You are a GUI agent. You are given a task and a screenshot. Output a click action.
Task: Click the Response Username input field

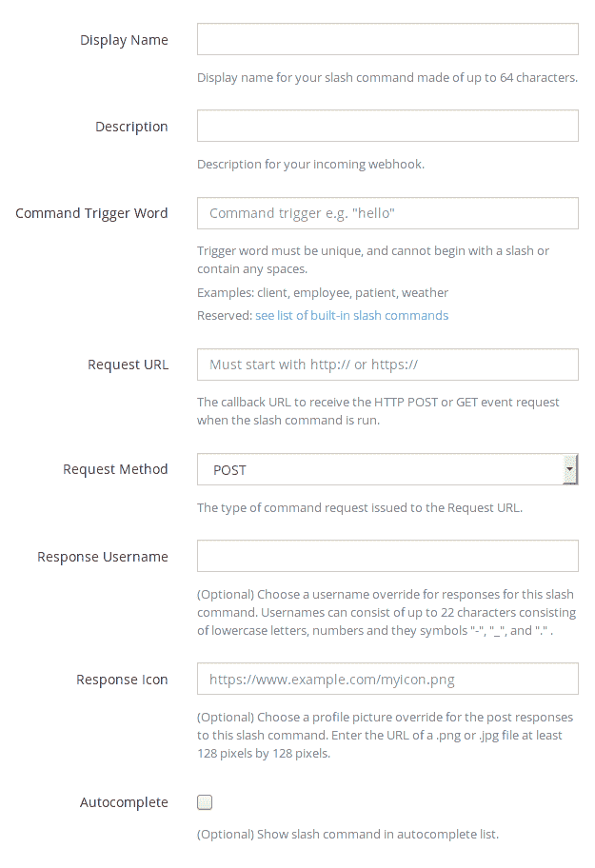pyautogui.click(x=387, y=555)
